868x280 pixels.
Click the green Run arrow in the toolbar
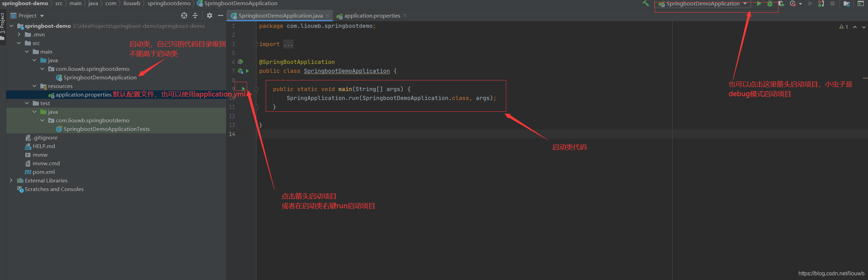(x=759, y=4)
